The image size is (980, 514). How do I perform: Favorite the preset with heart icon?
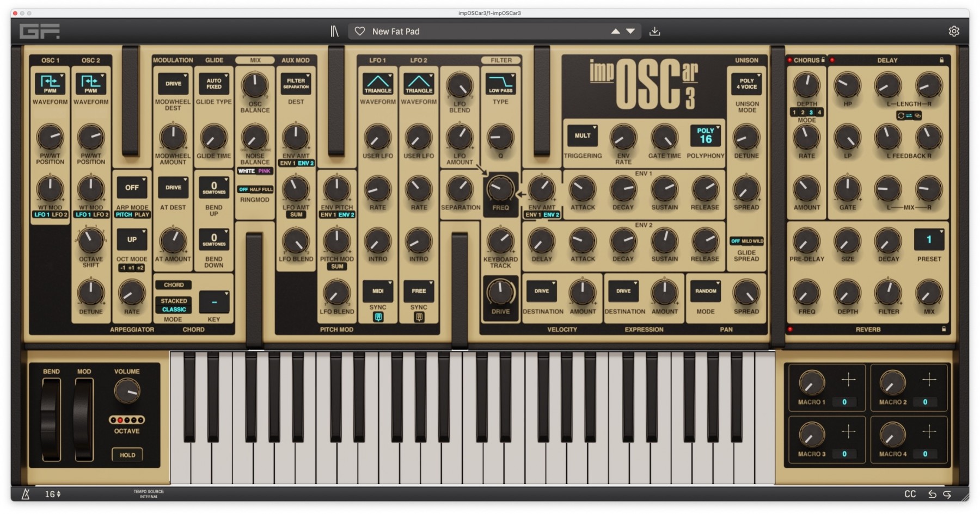[x=360, y=32]
